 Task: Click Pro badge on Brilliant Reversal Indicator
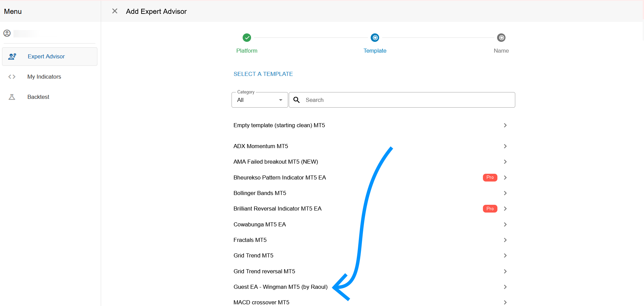(490, 208)
